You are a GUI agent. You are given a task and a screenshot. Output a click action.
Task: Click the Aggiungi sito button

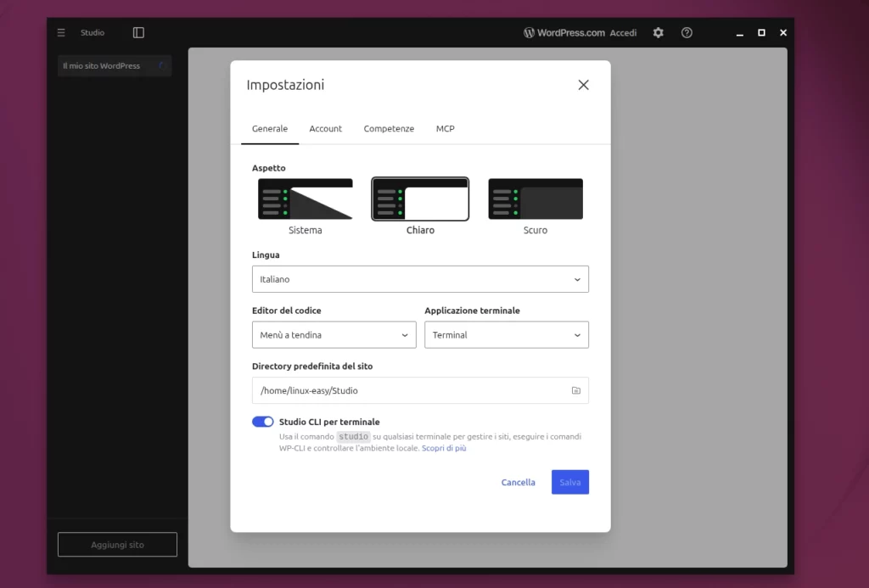tap(117, 545)
